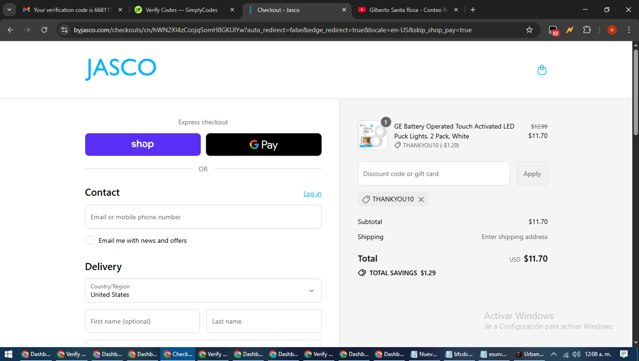
Task: Tick Email me with news and offers
Action: click(x=90, y=240)
